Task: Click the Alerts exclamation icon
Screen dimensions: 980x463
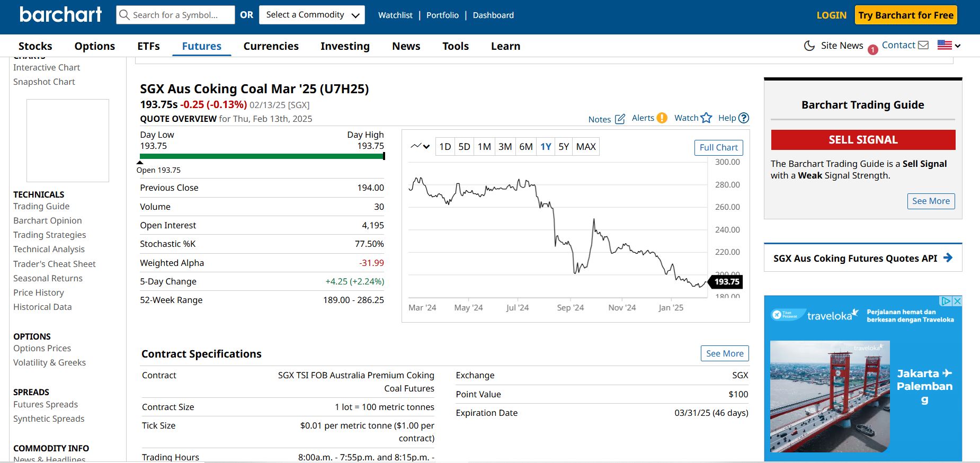Action: (662, 118)
